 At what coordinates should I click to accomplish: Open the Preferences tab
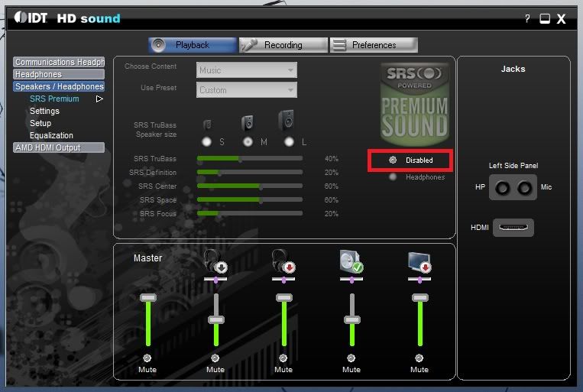pyautogui.click(x=374, y=45)
